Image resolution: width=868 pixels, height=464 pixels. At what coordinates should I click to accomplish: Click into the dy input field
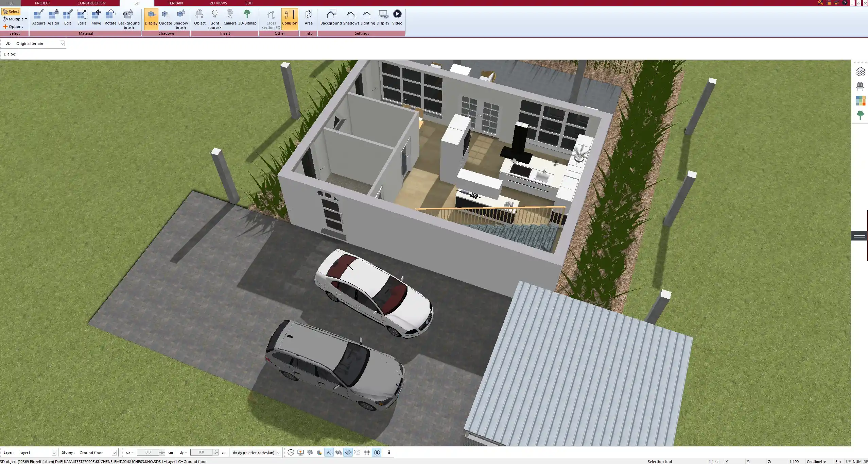coord(202,452)
